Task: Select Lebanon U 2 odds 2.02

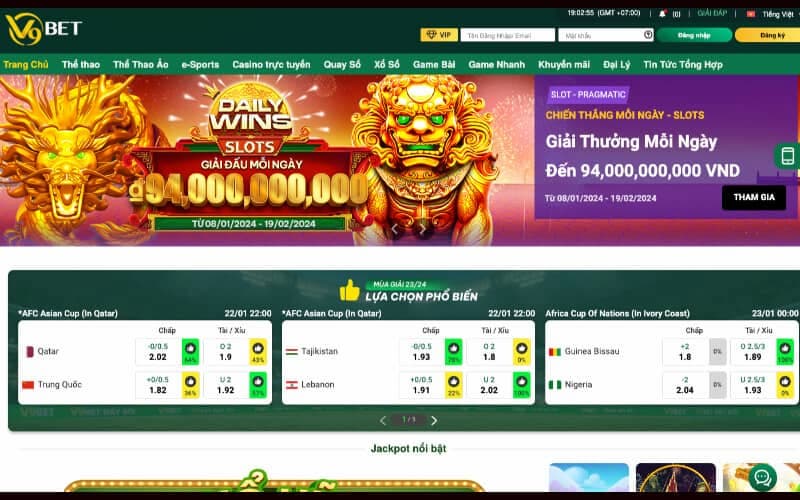Action: coord(488,385)
